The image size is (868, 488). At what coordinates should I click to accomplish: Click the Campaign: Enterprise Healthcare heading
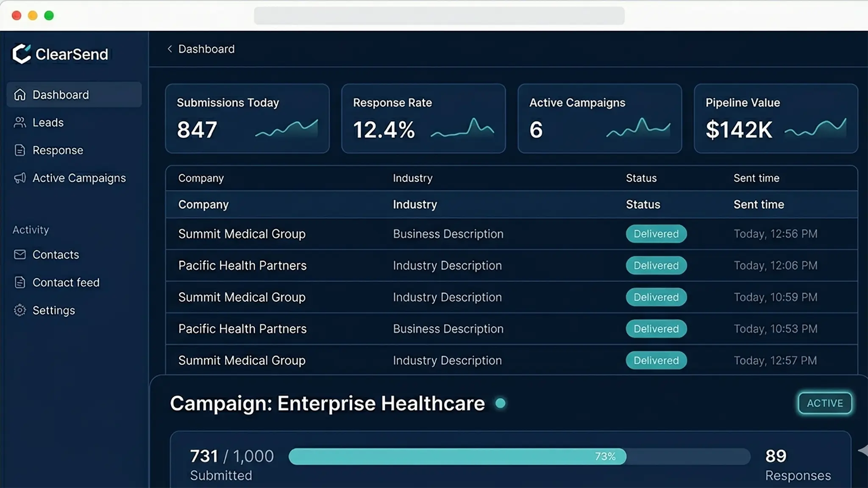point(327,403)
